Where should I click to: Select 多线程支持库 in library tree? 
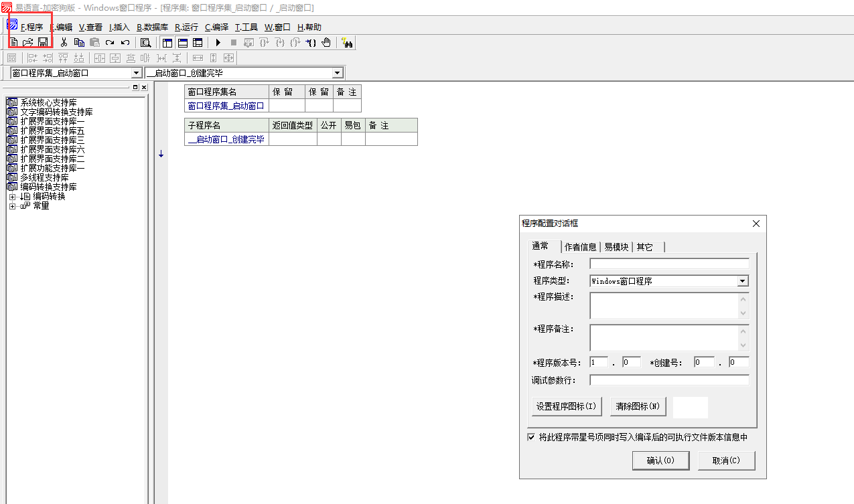44,178
